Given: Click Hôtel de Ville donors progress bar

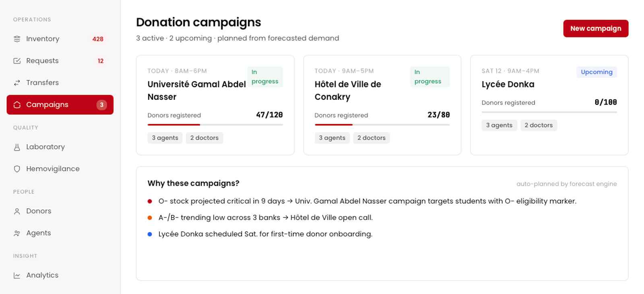Looking at the screenshot, I should click(x=382, y=125).
